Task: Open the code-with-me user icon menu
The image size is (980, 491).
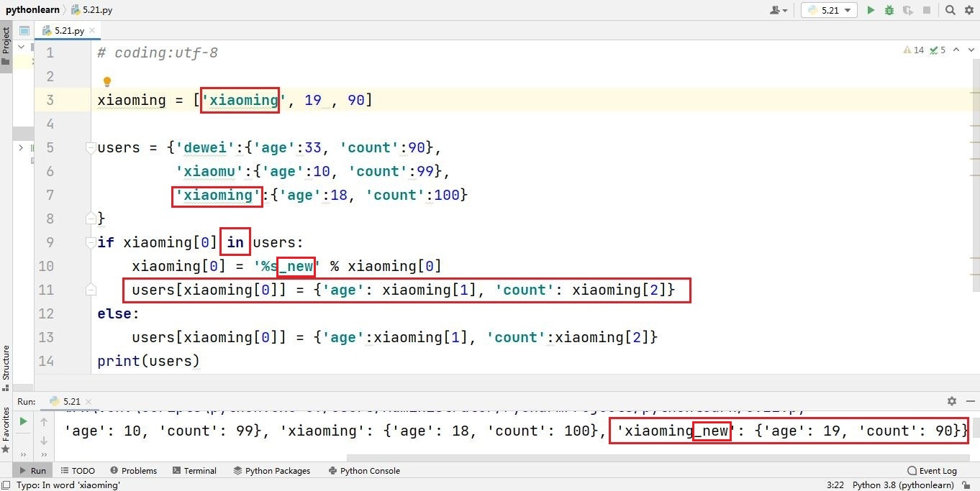Action: (779, 10)
